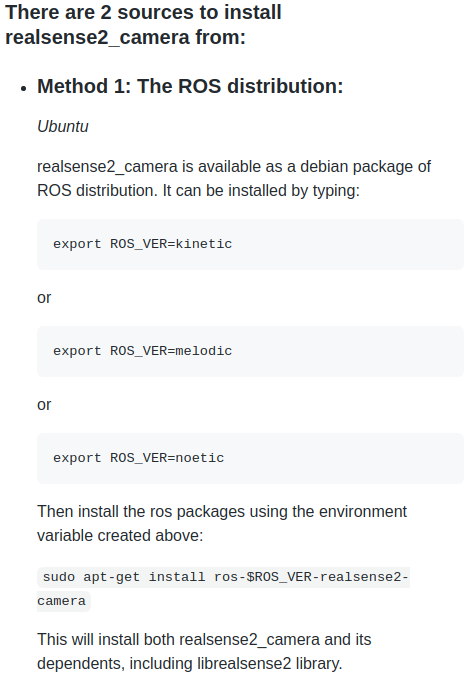Click the line 'realsense2_camera from:' in the heading
Screen dimensions: 474x680
(125, 37)
